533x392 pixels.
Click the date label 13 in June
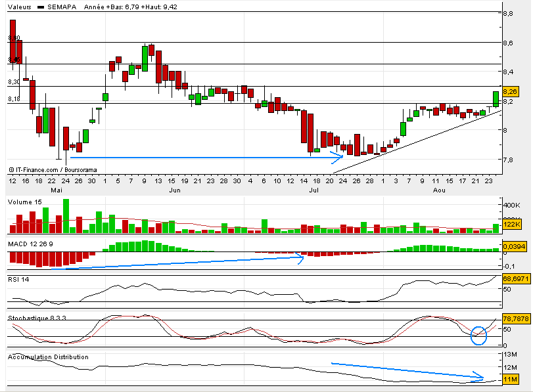[158, 181]
